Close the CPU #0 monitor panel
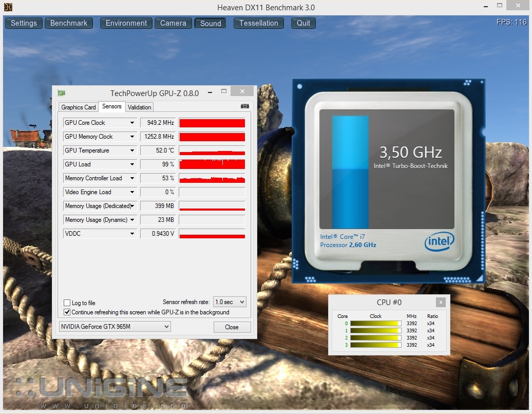This screenshot has height=414, width=532. tap(441, 302)
